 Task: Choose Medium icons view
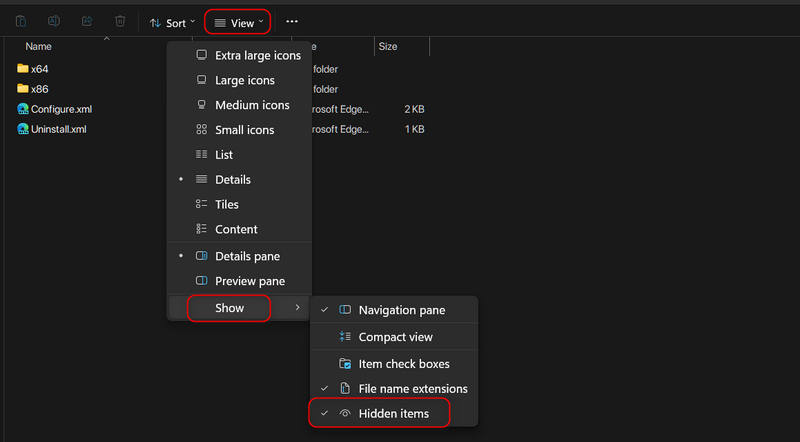click(240, 105)
